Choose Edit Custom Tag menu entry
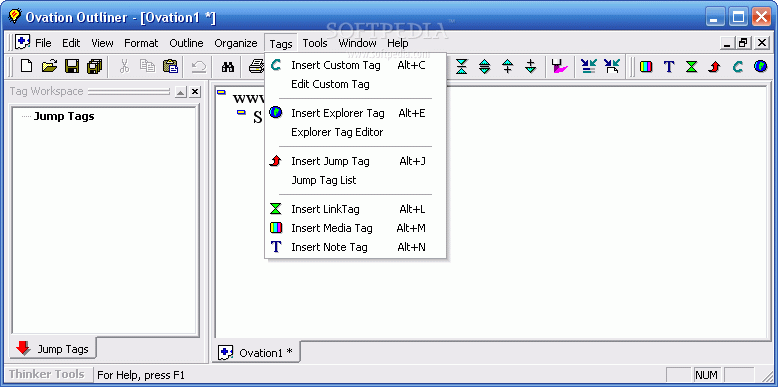 point(356,84)
